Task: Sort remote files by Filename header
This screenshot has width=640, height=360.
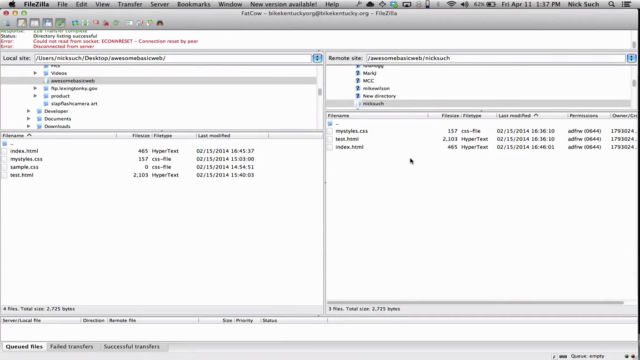Action: pos(377,116)
